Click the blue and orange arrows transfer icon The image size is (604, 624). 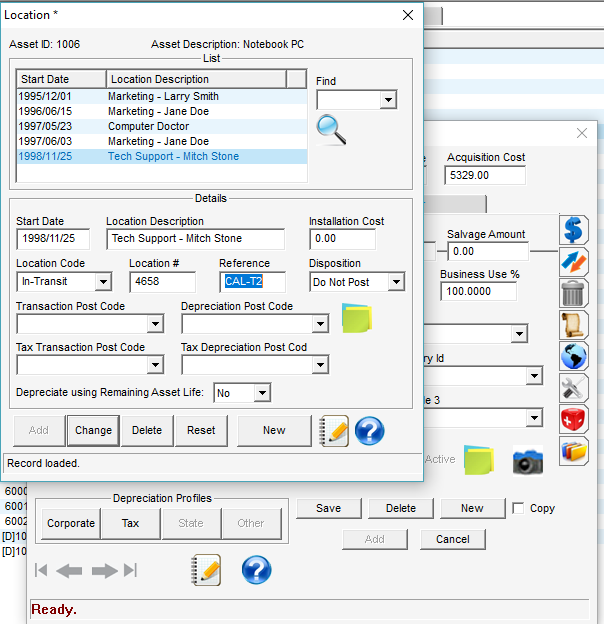[573, 261]
